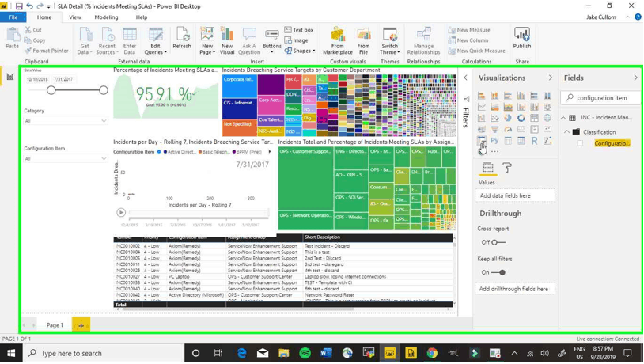Choose the Stacked area chart visualization
The width and height of the screenshot is (644, 364).
(508, 107)
